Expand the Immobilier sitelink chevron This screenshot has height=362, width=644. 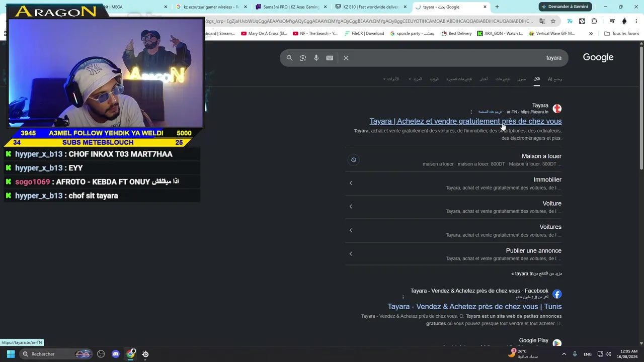[351, 183]
